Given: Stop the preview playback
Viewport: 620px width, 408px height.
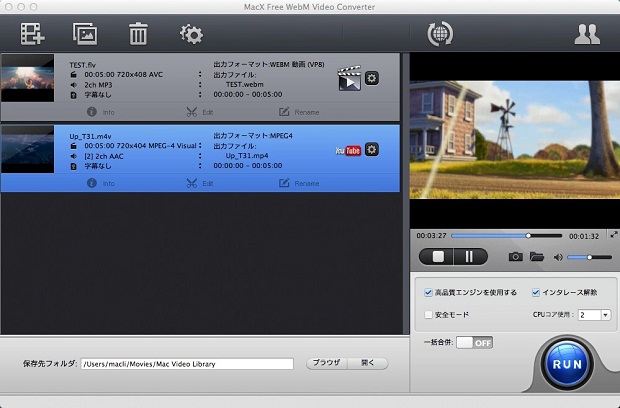Looking at the screenshot, I should pyautogui.click(x=437, y=257).
